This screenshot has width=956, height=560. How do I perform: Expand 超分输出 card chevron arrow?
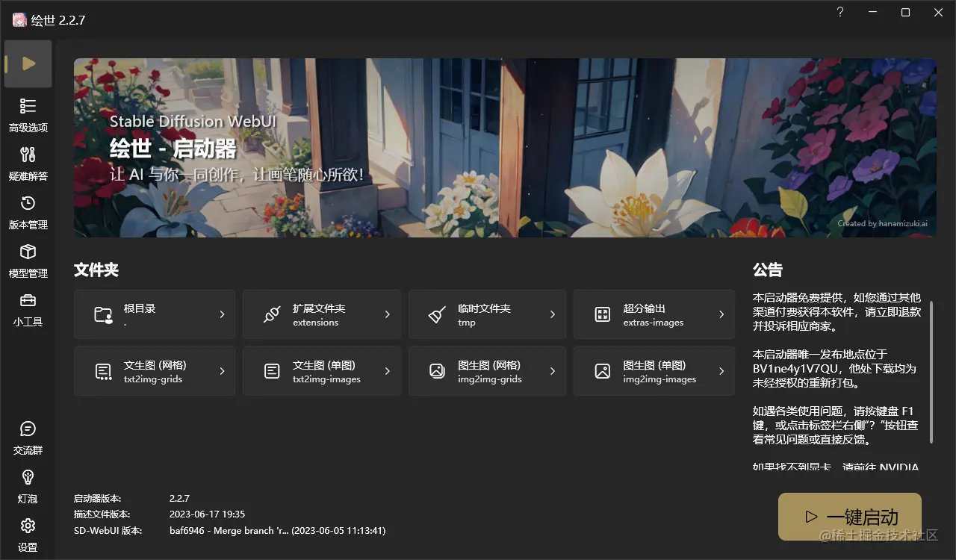(x=721, y=314)
